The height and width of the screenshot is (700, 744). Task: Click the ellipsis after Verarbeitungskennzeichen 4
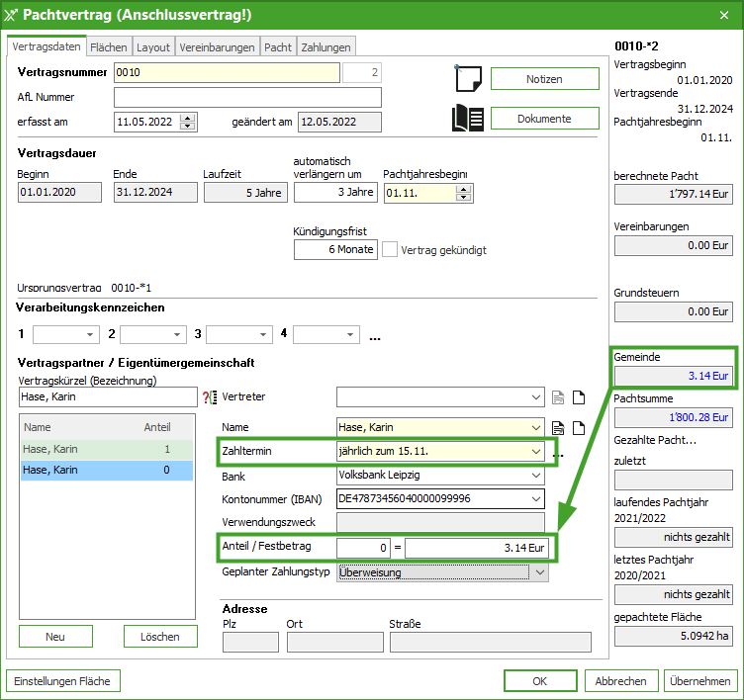coord(375,335)
